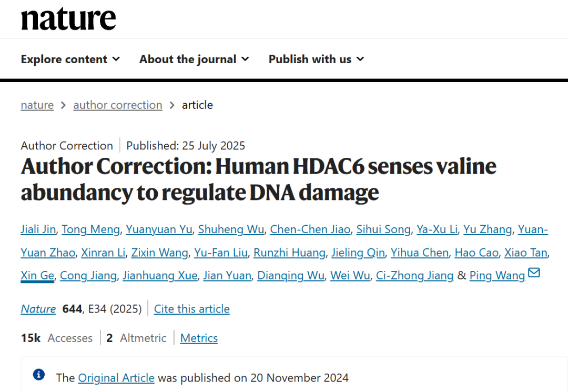The image size is (568, 392).
Task: Go to nature breadcrumb link
Action: [37, 105]
